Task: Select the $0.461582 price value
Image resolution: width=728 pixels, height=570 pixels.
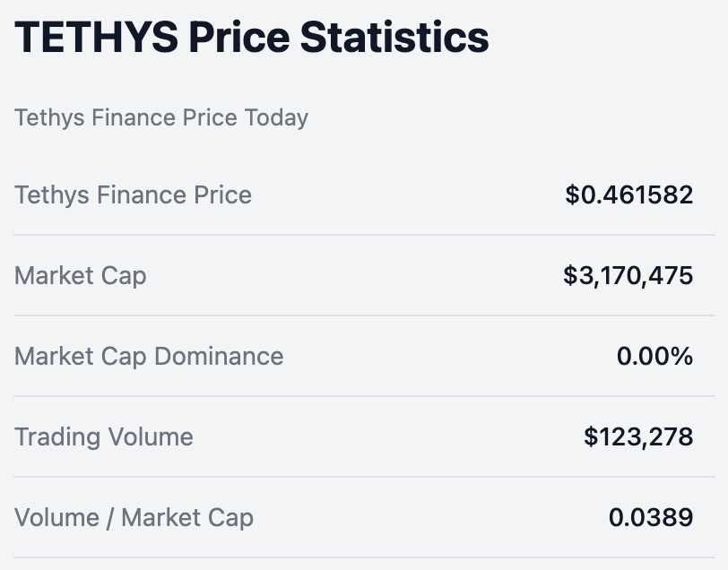Action: click(629, 194)
